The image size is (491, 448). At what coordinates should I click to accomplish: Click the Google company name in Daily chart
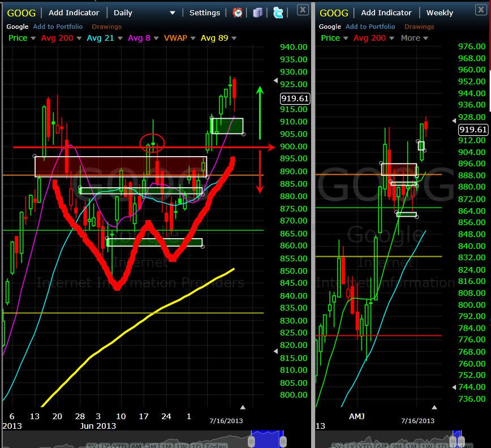coord(18,27)
